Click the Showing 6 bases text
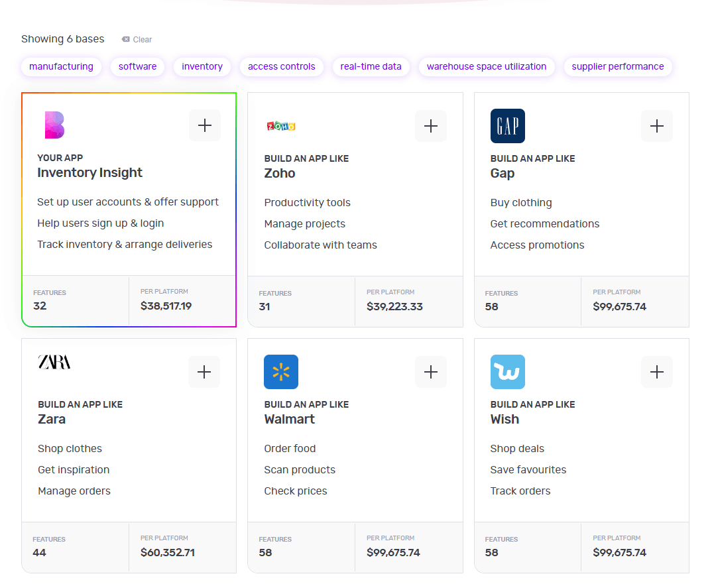Screen dimensions: 714x588 click(x=63, y=39)
